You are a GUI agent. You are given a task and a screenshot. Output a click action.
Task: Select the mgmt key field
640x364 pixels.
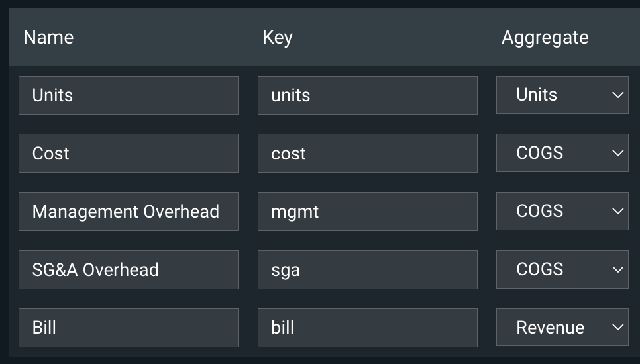click(x=367, y=212)
